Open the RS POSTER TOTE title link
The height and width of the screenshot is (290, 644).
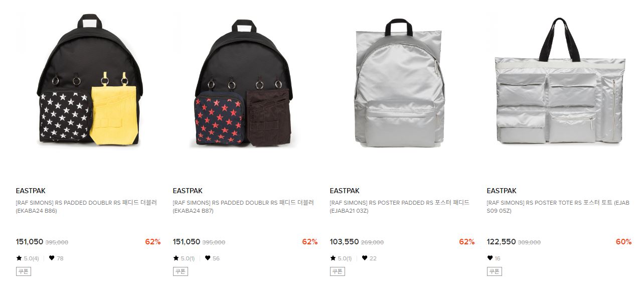[x=558, y=207]
